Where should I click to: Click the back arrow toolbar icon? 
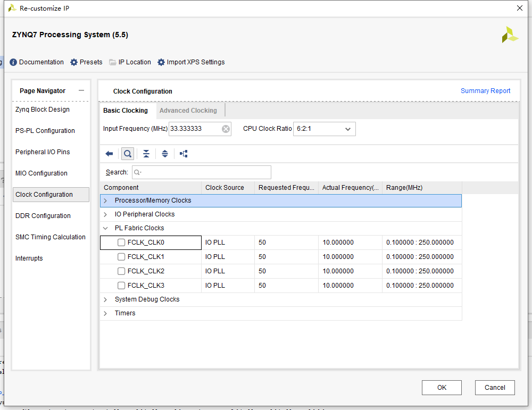pos(109,154)
